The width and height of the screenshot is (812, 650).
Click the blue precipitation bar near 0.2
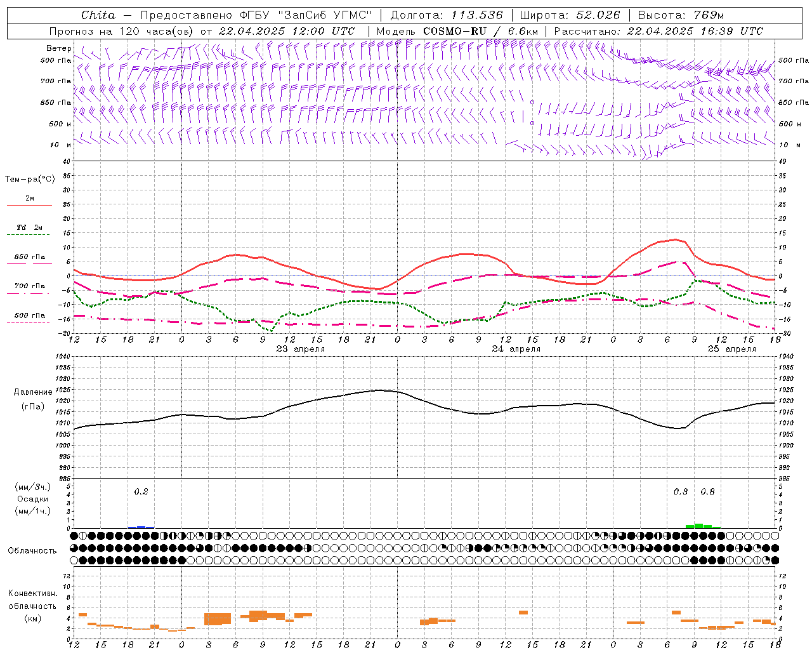pos(141,527)
